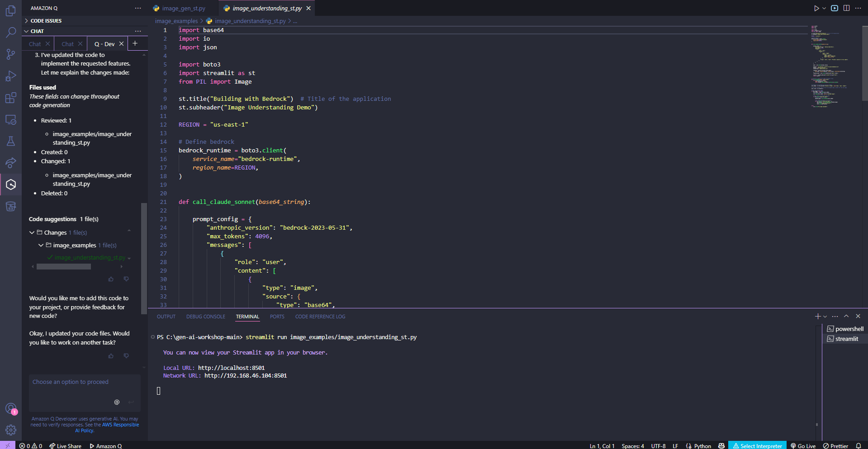Open dropdown beside image_understanding_st.py suggestion
868x449 pixels.
pyautogui.click(x=129, y=258)
